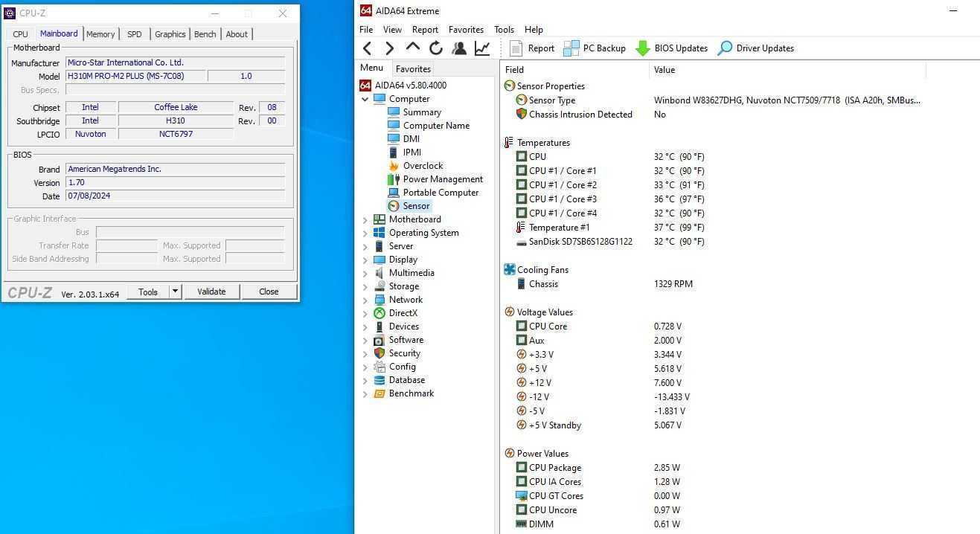
Task: Select the SanDisk SD7SB6S128G1122 temperature row
Action: 714,242
